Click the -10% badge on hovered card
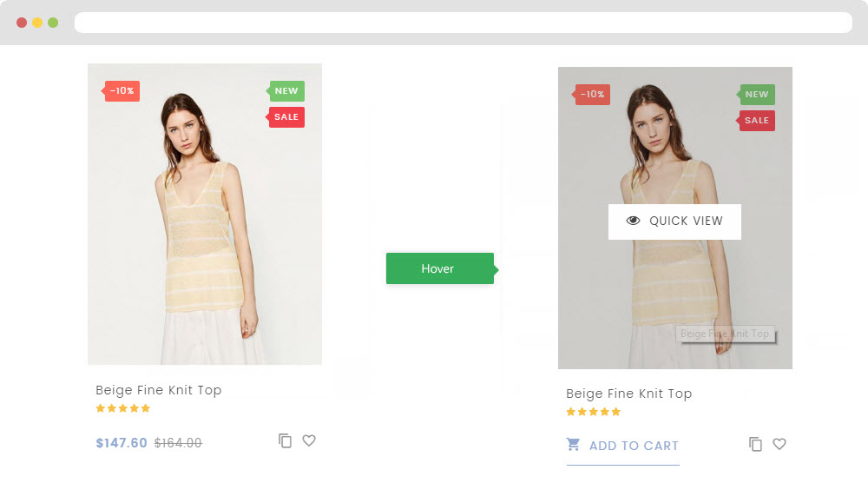 click(x=591, y=94)
